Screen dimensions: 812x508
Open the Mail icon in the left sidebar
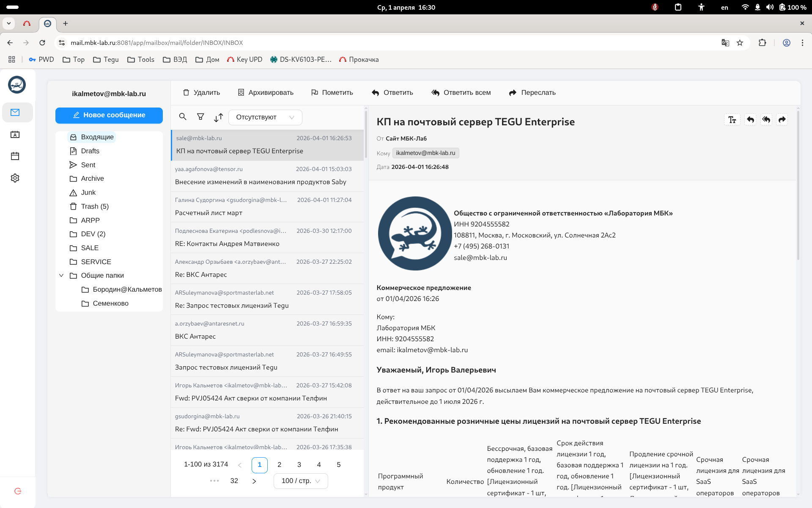[16, 112]
